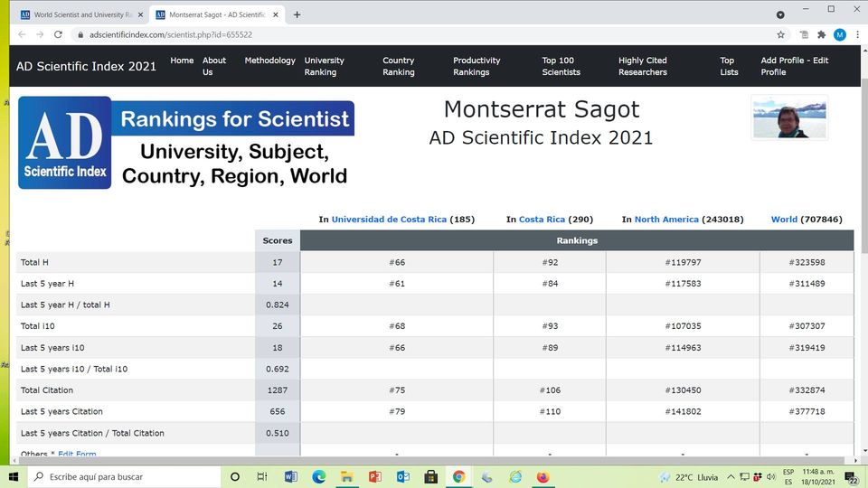
Task: Open the Universidad de Costa Rica link
Action: click(389, 219)
